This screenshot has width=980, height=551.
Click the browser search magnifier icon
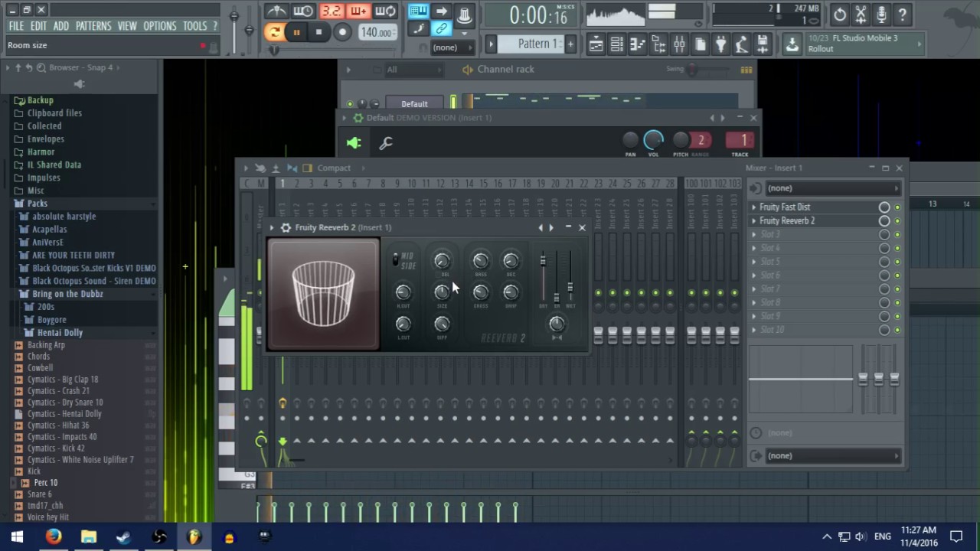pyautogui.click(x=41, y=67)
